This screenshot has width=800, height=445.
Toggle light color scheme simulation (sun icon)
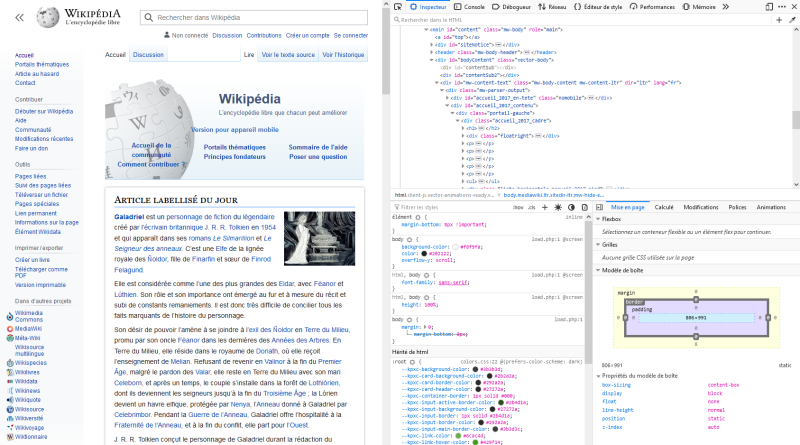[x=558, y=207]
